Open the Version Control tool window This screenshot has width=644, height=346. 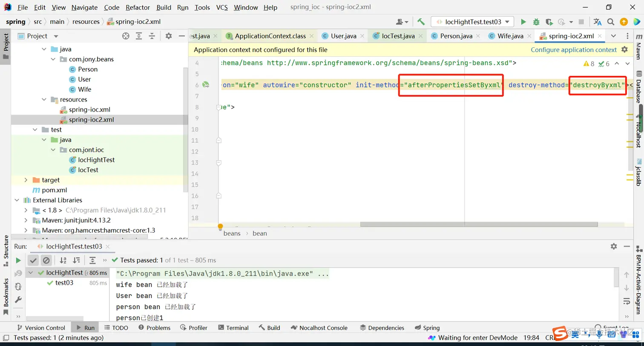point(41,328)
